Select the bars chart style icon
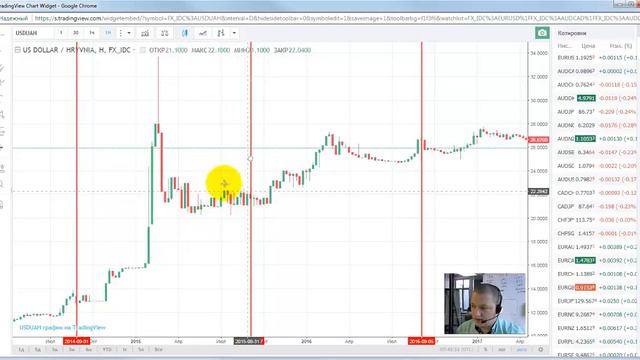The width and height of the screenshot is (640, 360). (221, 33)
